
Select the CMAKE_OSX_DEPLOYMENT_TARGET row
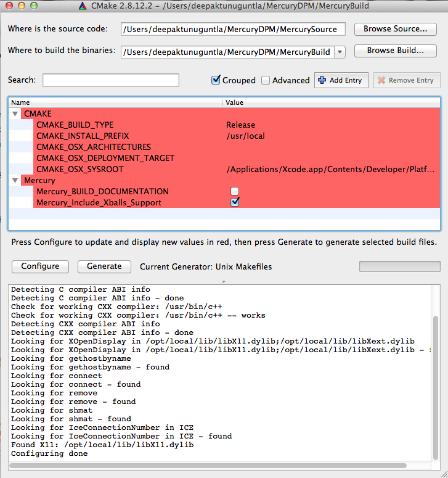coord(224,158)
